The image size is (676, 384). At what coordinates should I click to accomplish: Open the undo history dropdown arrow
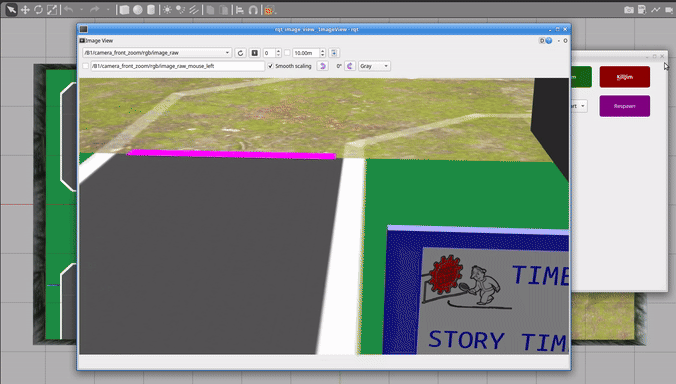click(x=81, y=9)
